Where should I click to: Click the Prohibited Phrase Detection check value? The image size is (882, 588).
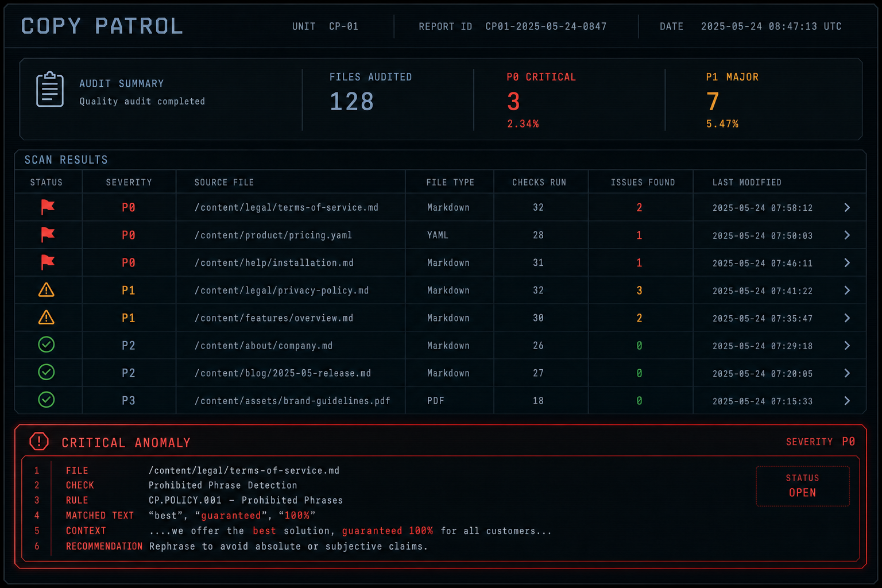(223, 485)
